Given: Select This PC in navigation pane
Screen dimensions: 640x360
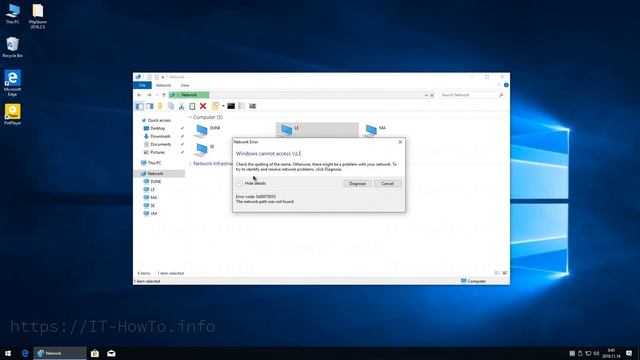Looking at the screenshot, I should click(x=154, y=163).
